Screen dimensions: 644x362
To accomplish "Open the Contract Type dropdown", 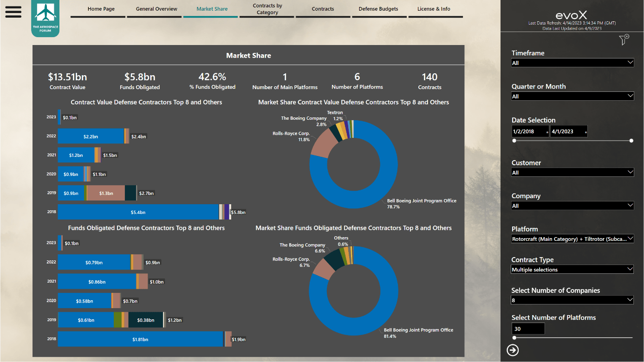I will coord(572,270).
